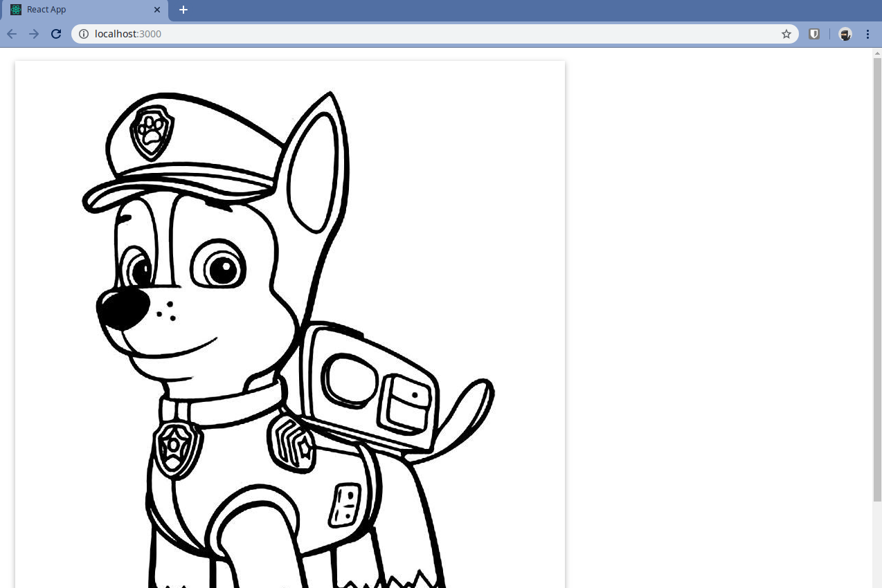The height and width of the screenshot is (588, 882).
Task: Click the browser Back arrow
Action: pyautogui.click(x=12, y=34)
